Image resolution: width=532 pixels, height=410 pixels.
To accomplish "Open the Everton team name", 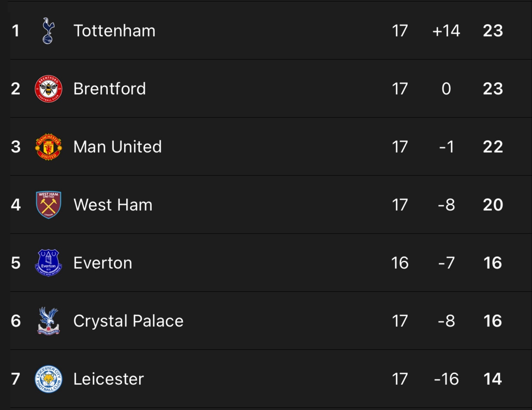I will coord(103,263).
